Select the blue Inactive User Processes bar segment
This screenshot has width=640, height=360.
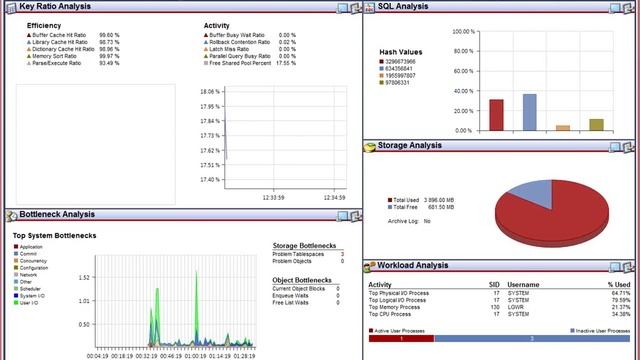[532, 338]
